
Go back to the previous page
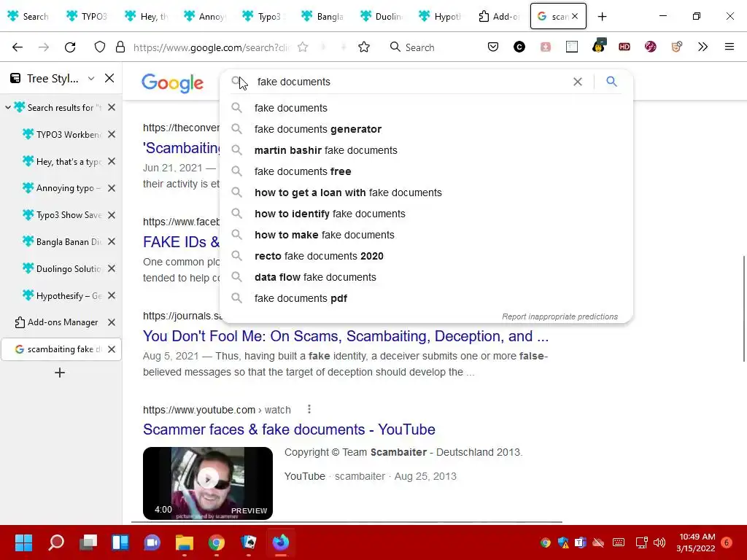[18, 47]
